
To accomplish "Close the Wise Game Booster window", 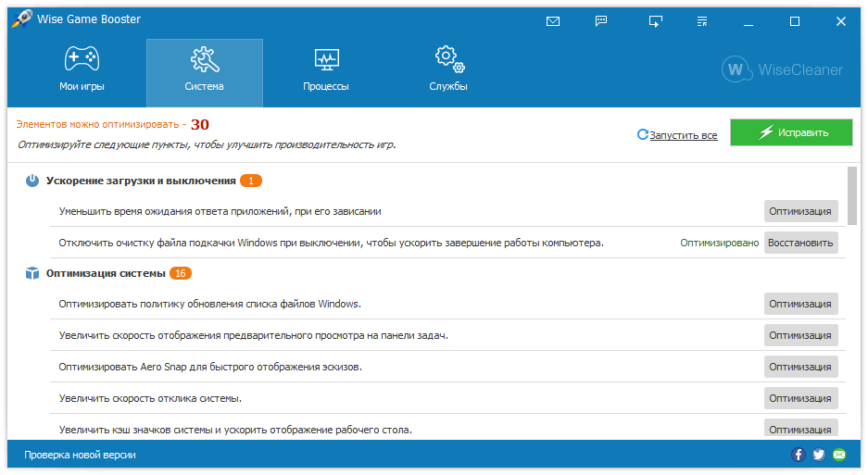I will click(x=841, y=21).
